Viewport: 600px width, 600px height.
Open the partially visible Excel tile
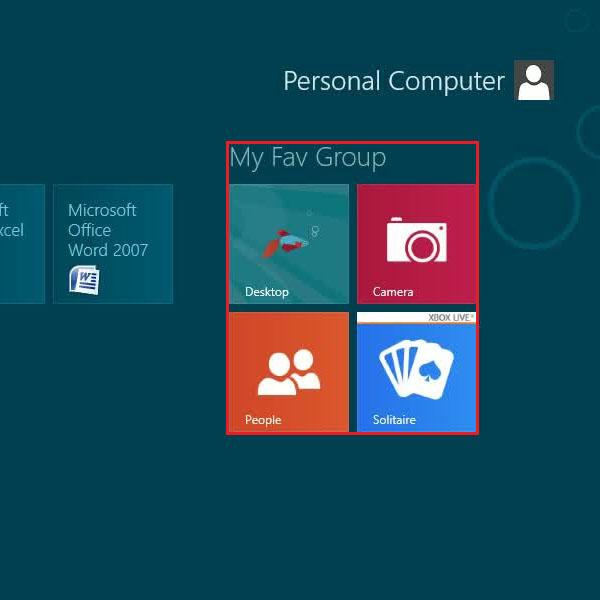pos(22,244)
